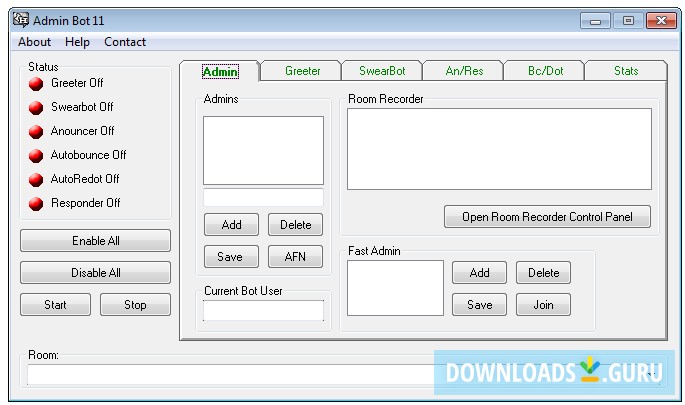The image size is (685, 405).
Task: Click the Anouncer Off status label
Action: click(83, 131)
